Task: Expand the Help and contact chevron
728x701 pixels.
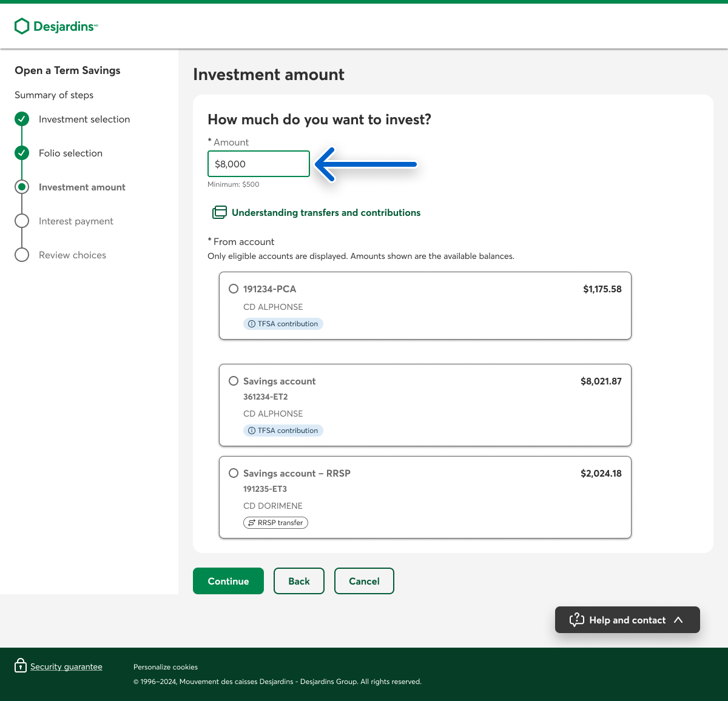Action: [x=678, y=620]
